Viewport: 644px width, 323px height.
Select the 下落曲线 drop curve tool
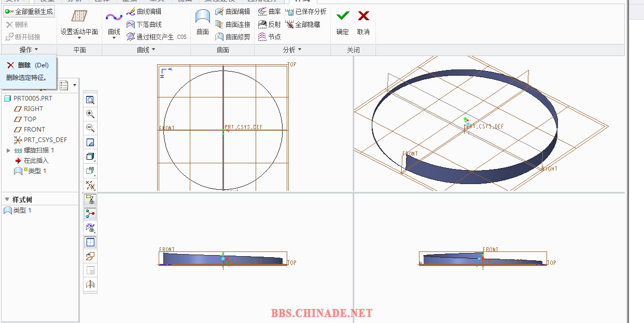click(144, 24)
